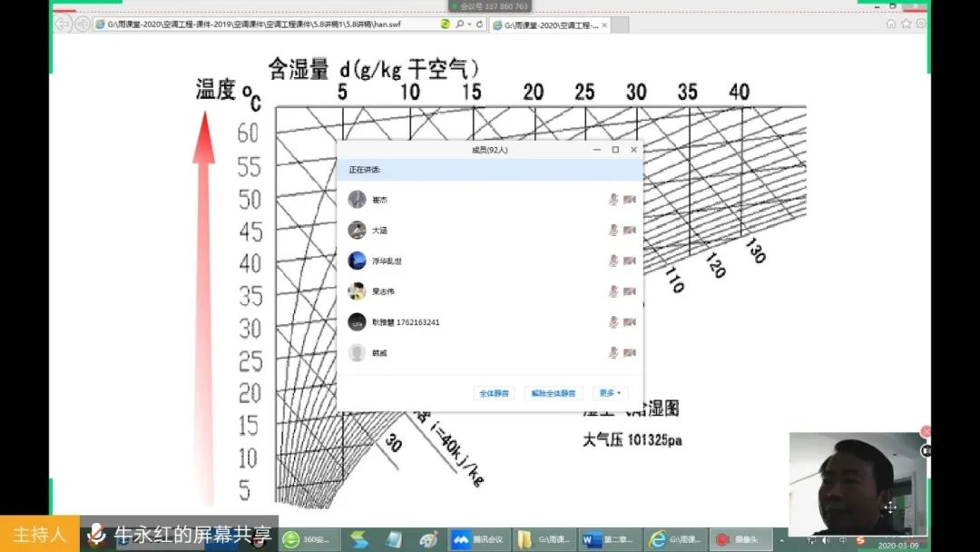Click the microphone icon for 韩威
Screen dimensions: 980x552
click(613, 353)
